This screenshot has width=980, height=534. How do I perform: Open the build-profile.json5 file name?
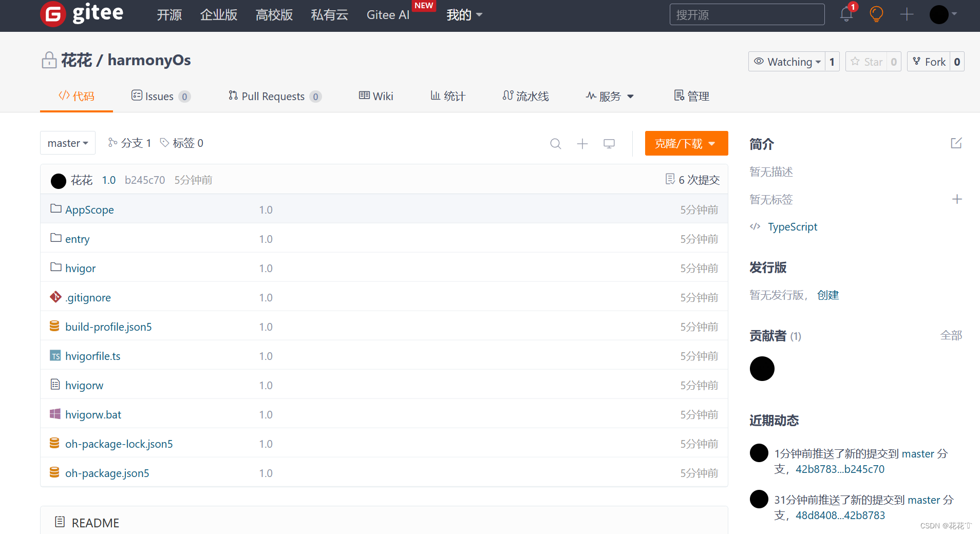tap(108, 327)
